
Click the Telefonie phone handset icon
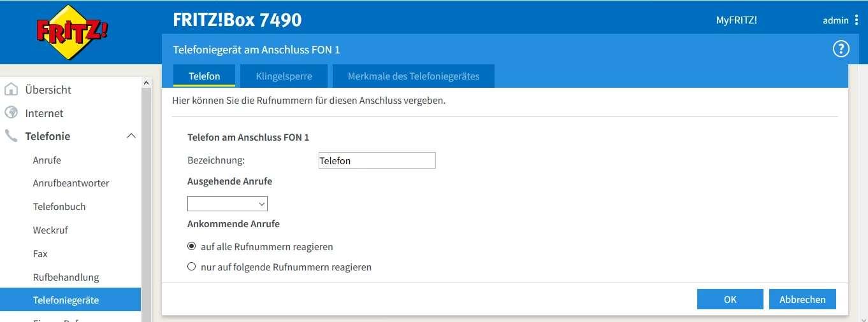(x=11, y=136)
